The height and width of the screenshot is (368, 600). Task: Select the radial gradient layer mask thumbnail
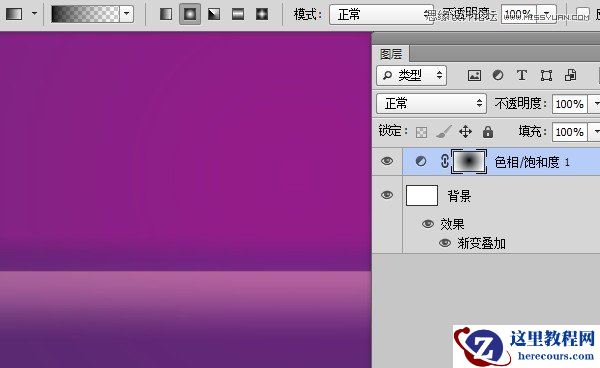(469, 161)
